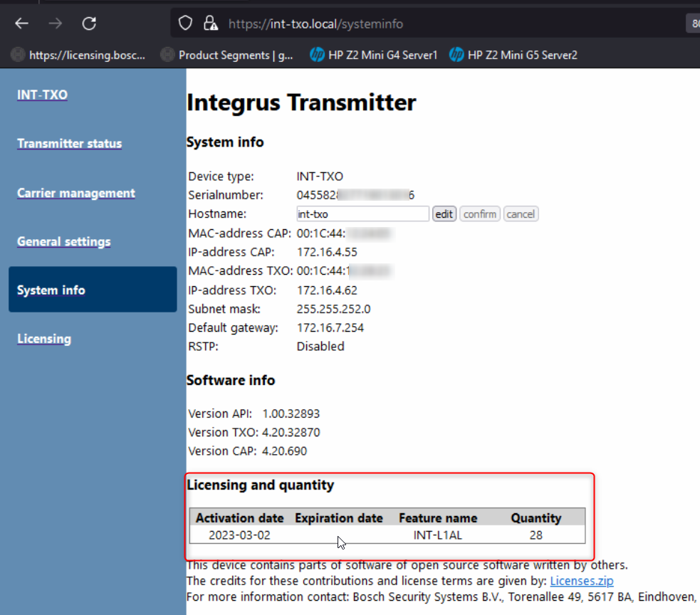The image size is (700, 615).
Task: Click the INT-TXO link in the sidebar
Action: [x=42, y=95]
